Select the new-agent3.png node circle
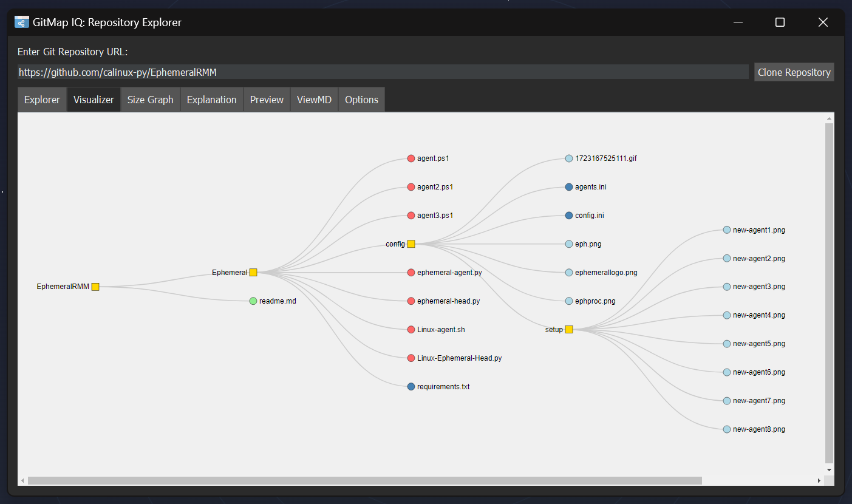The width and height of the screenshot is (852, 504). click(727, 287)
